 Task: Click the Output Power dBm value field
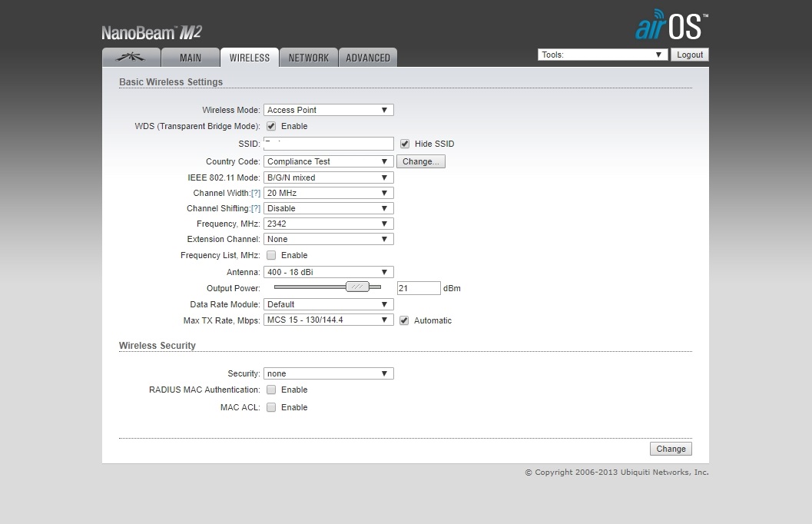tap(419, 288)
